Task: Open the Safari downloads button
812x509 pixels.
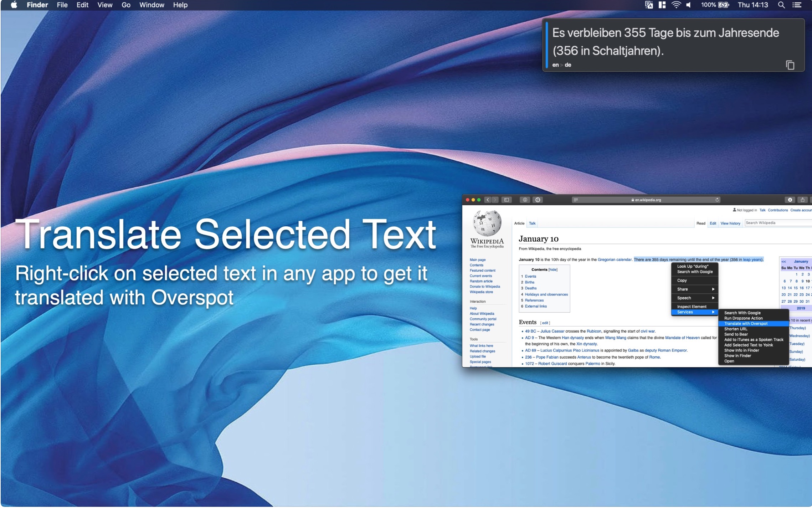Action: pyautogui.click(x=790, y=200)
